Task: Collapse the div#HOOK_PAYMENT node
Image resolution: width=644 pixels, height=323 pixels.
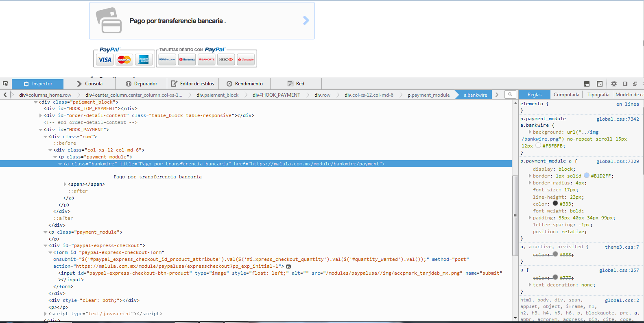Action: tap(40, 130)
